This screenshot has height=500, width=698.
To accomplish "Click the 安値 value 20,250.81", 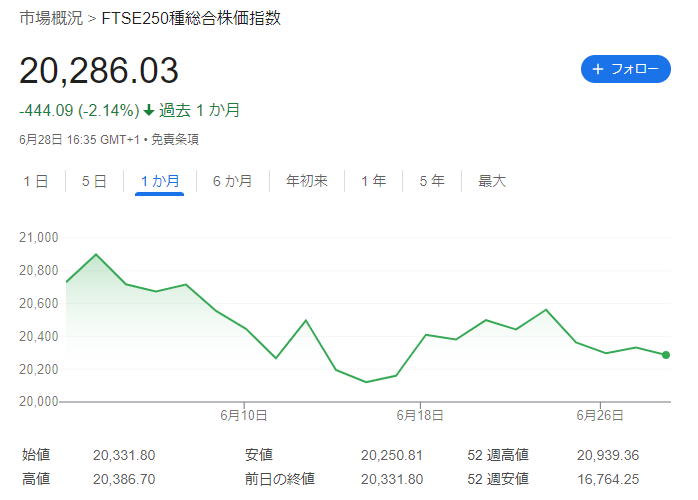I will (392, 455).
